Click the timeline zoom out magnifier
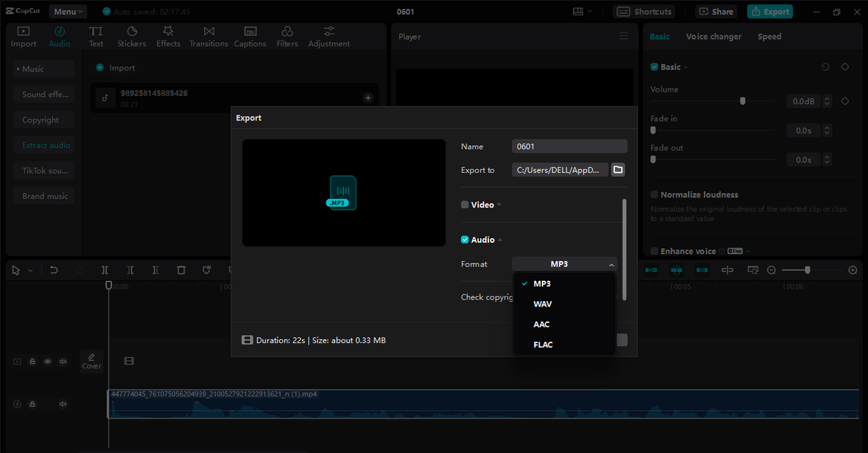 [x=771, y=270]
